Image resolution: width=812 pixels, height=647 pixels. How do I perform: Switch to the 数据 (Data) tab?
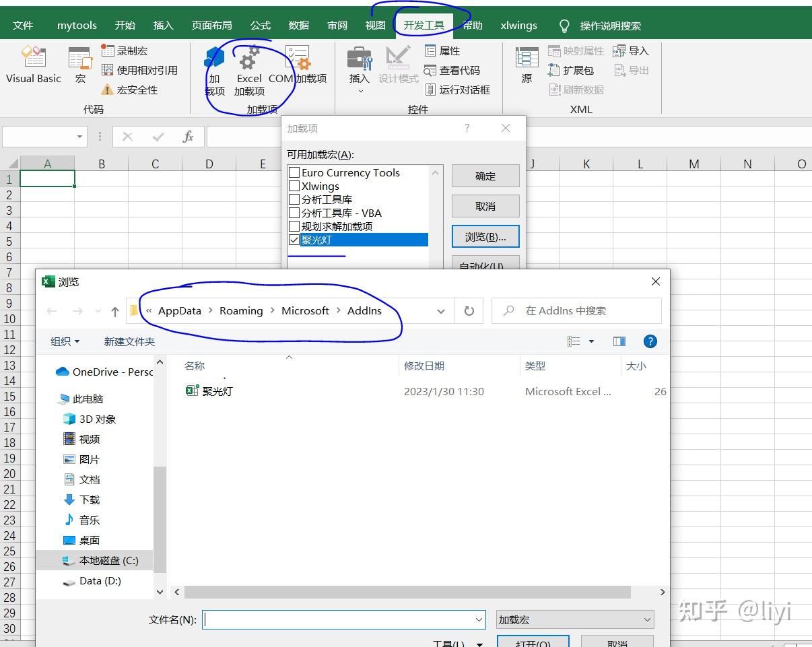pos(299,26)
